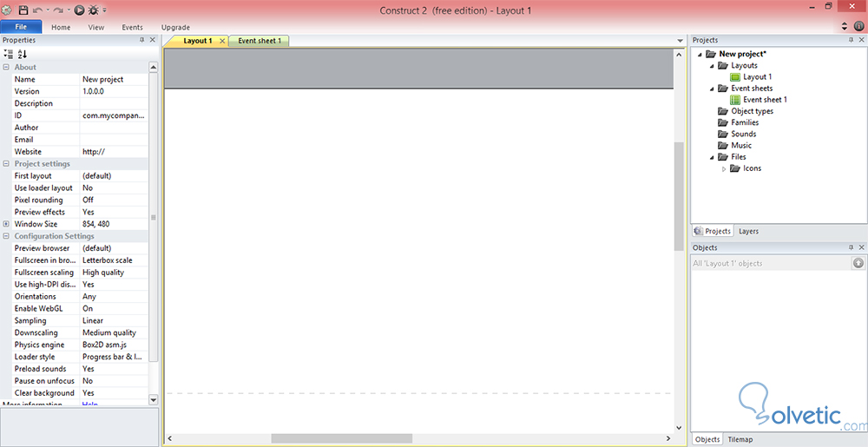Click the Website value field
The height and width of the screenshot is (447, 868).
pyautogui.click(x=114, y=152)
